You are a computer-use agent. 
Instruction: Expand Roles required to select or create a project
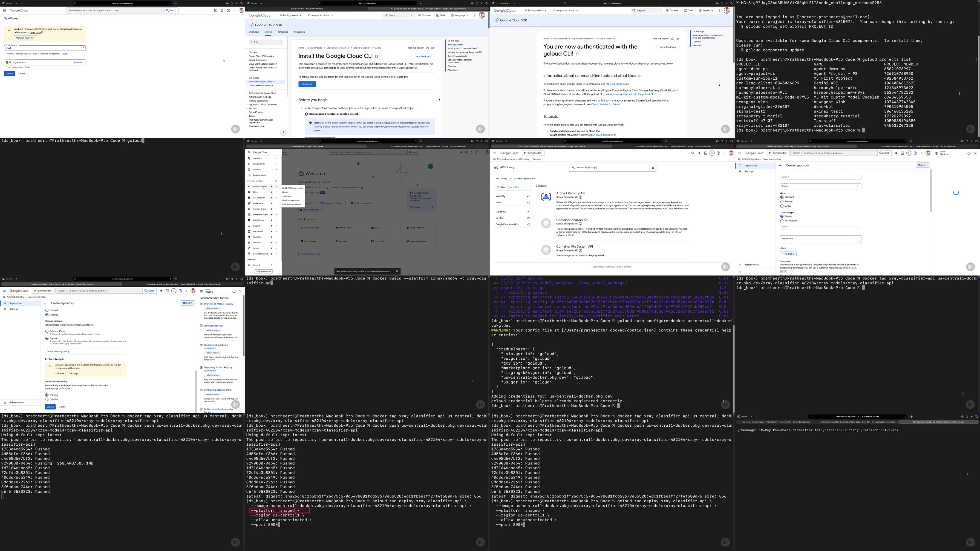306,114
